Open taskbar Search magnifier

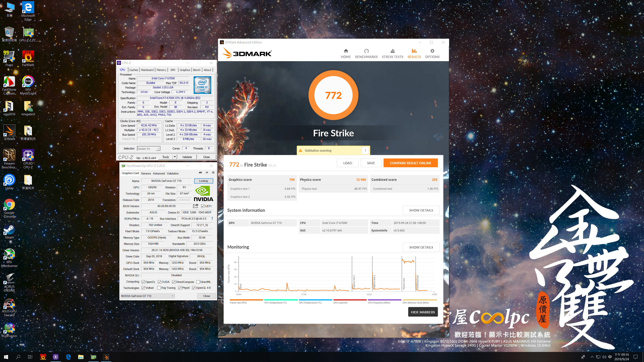coord(18,357)
